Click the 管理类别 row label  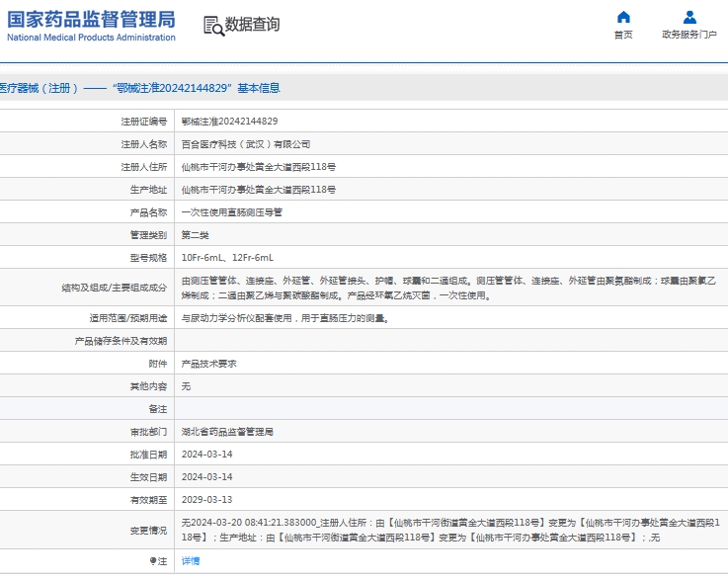click(x=148, y=235)
